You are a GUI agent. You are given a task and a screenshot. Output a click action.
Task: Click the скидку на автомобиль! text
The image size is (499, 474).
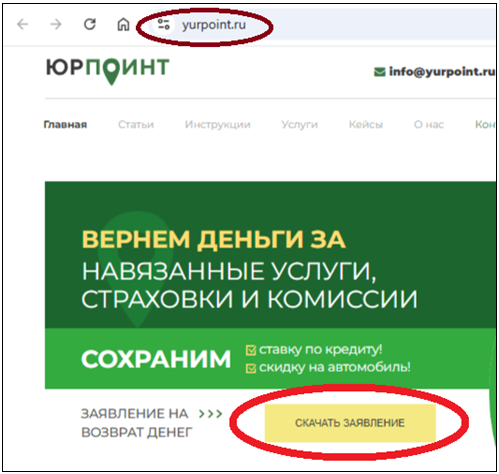point(335,367)
